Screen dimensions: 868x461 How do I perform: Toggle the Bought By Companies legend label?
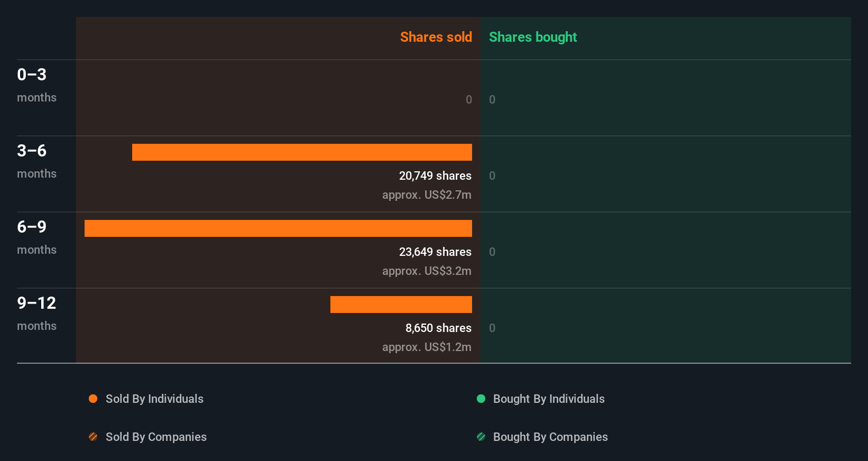pyautogui.click(x=550, y=437)
